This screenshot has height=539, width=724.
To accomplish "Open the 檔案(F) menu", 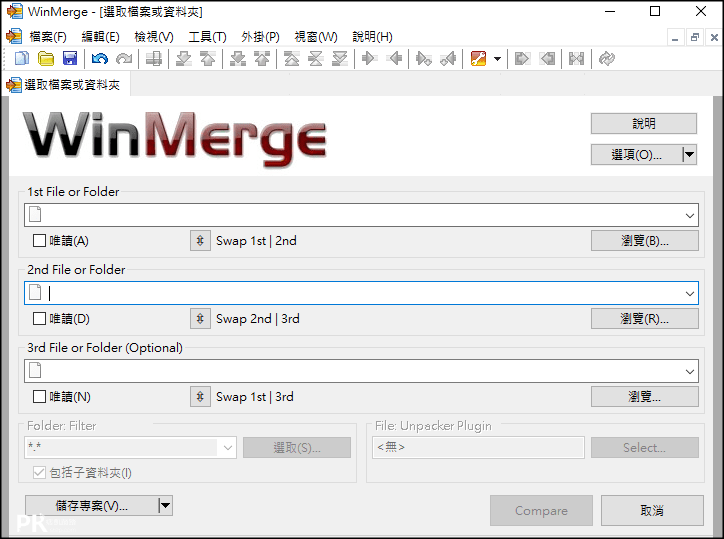I will (48, 37).
